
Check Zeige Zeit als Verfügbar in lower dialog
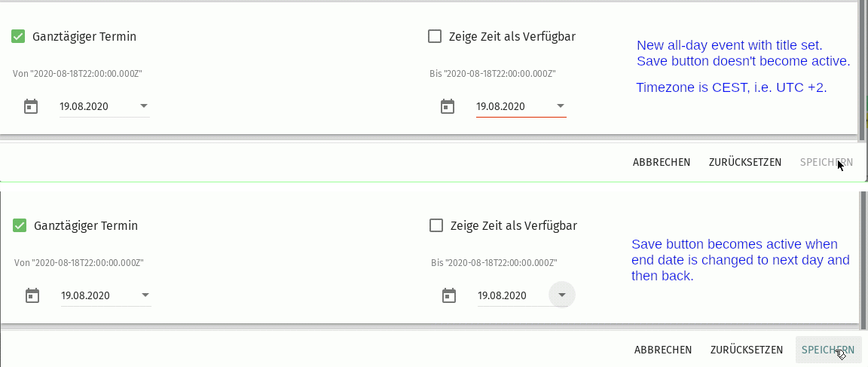point(436,225)
